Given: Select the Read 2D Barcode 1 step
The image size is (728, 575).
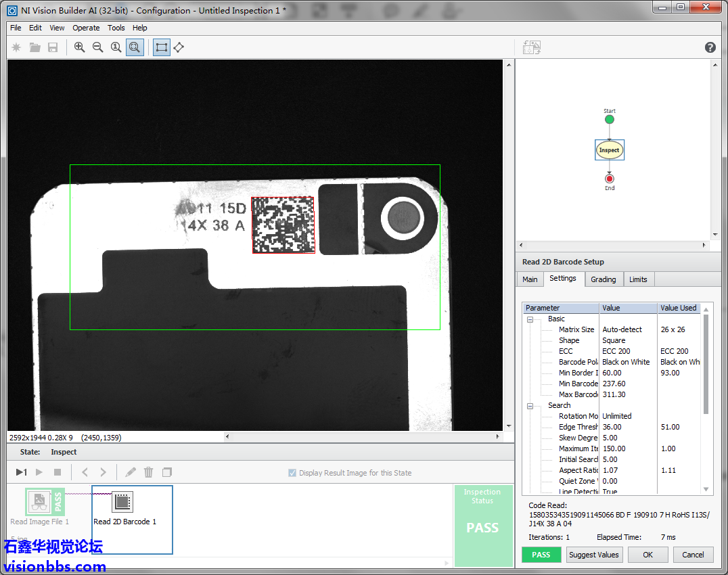Looking at the screenshot, I should click(x=122, y=503).
